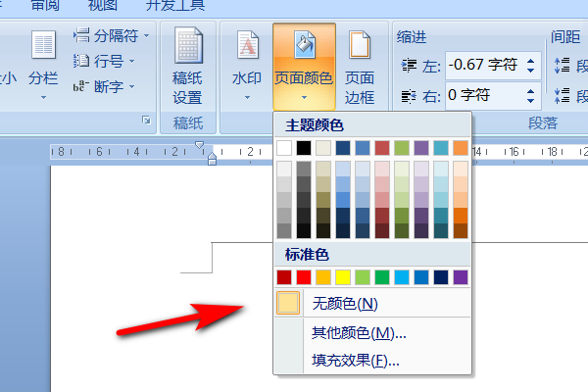Decrease right indent with down stepper
Image resolution: width=588 pixels, height=392 pixels.
click(530, 101)
